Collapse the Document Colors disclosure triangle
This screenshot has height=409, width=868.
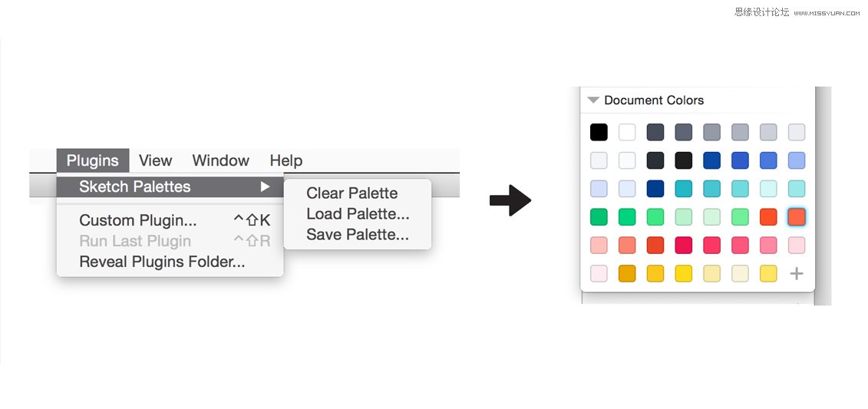tap(592, 101)
